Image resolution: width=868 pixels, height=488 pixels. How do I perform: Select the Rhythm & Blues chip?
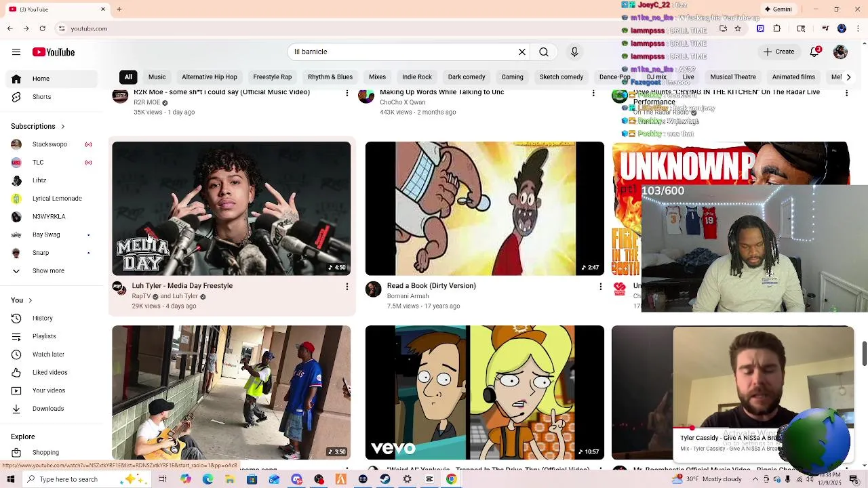[330, 77]
